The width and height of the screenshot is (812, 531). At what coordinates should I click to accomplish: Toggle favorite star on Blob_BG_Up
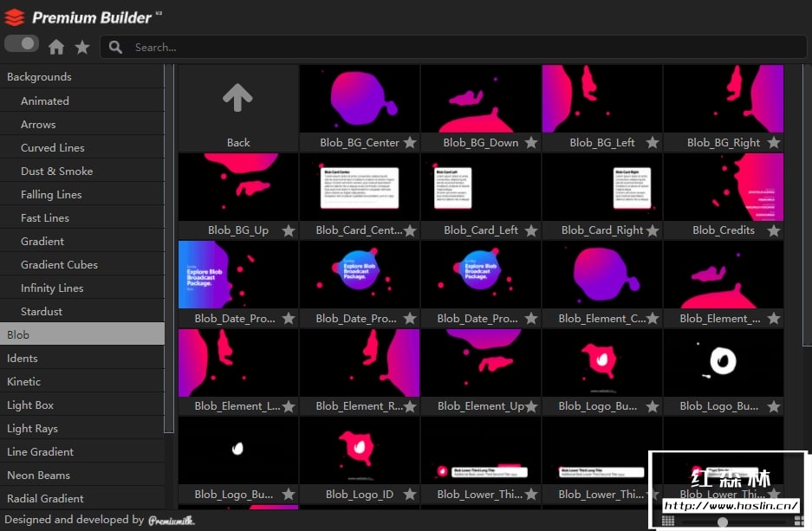(289, 230)
